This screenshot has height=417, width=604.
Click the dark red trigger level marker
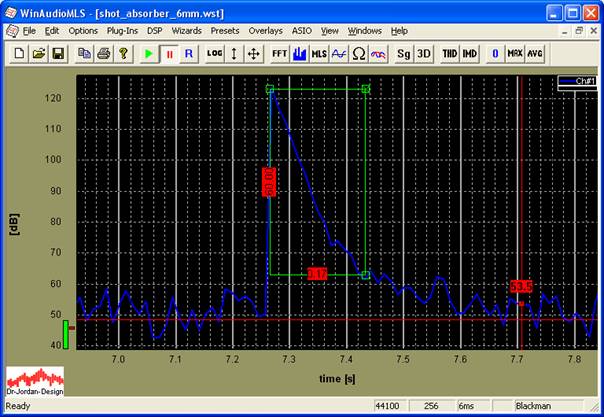72,328
